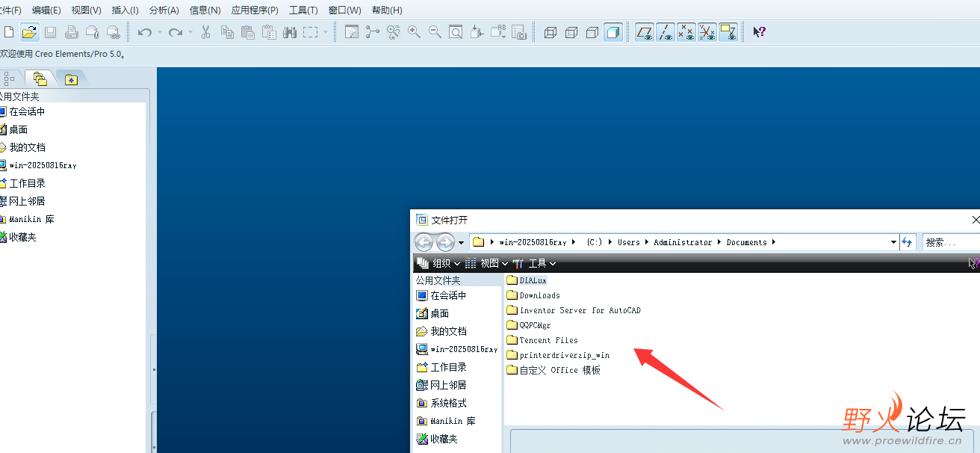Image resolution: width=980 pixels, height=453 pixels.
Task: Select No Hidden display style
Action: [x=592, y=32]
